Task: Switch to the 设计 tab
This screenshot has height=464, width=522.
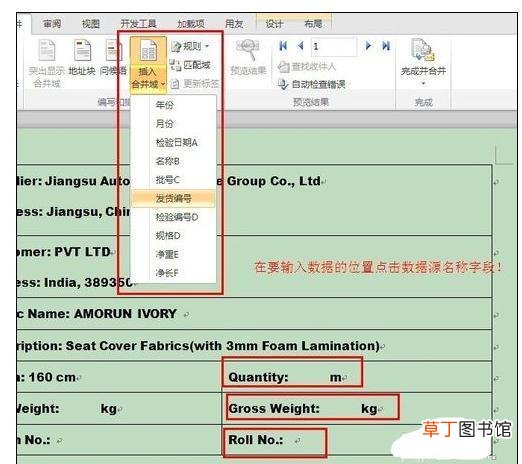Action: [x=274, y=24]
